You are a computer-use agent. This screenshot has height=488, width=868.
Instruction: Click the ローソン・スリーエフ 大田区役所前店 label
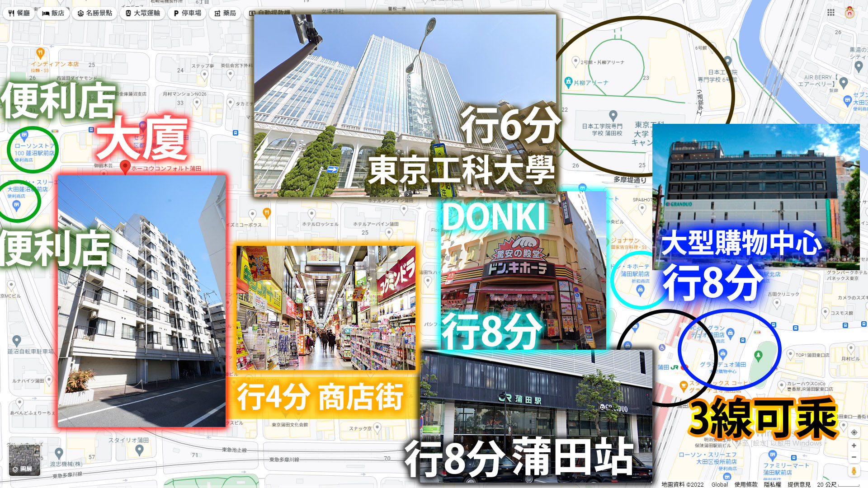(x=708, y=458)
